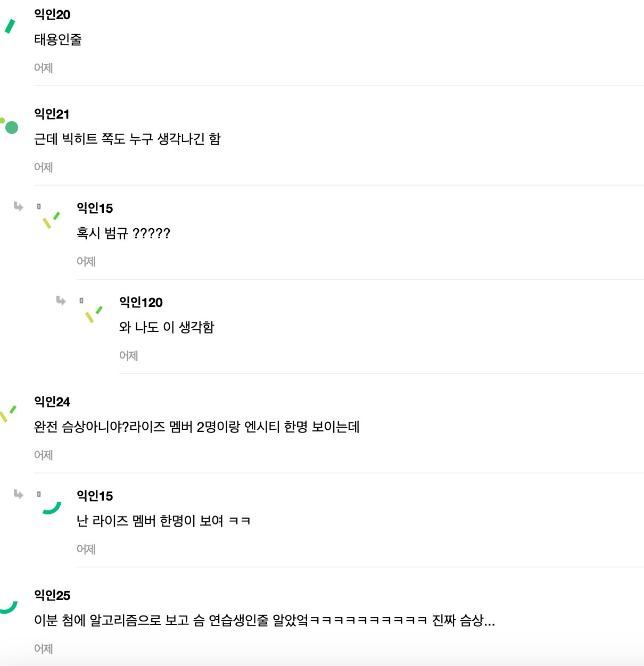
Task: Click timestamp below '와 나도 이 생각함'
Action: click(x=129, y=356)
